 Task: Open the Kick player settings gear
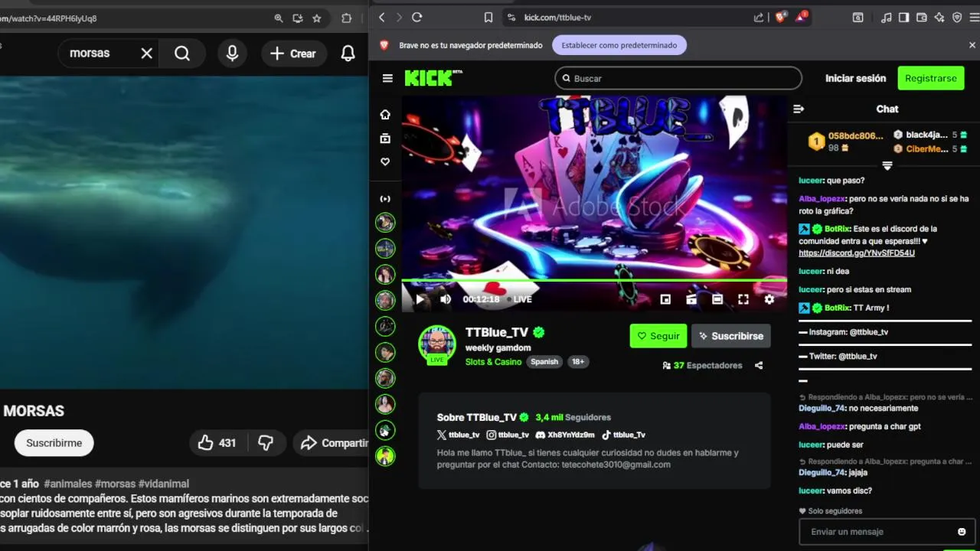tap(769, 299)
